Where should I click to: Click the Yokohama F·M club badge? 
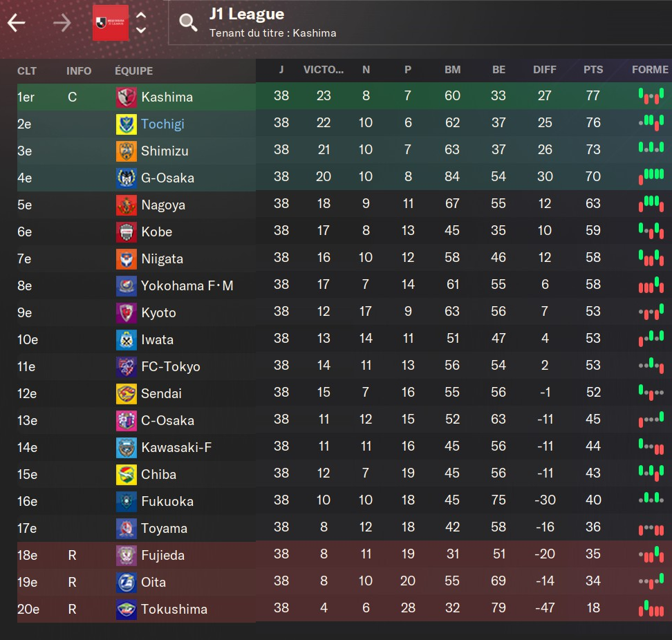click(127, 286)
